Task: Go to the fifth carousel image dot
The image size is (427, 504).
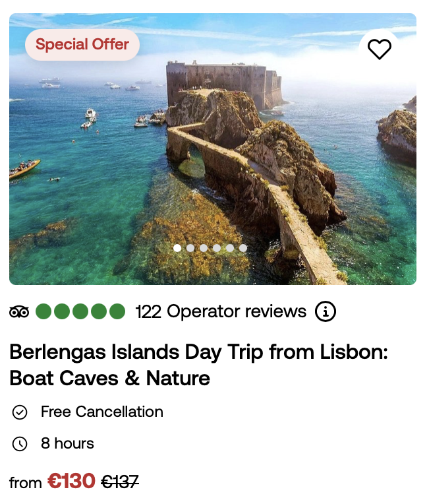Action: 230,248
